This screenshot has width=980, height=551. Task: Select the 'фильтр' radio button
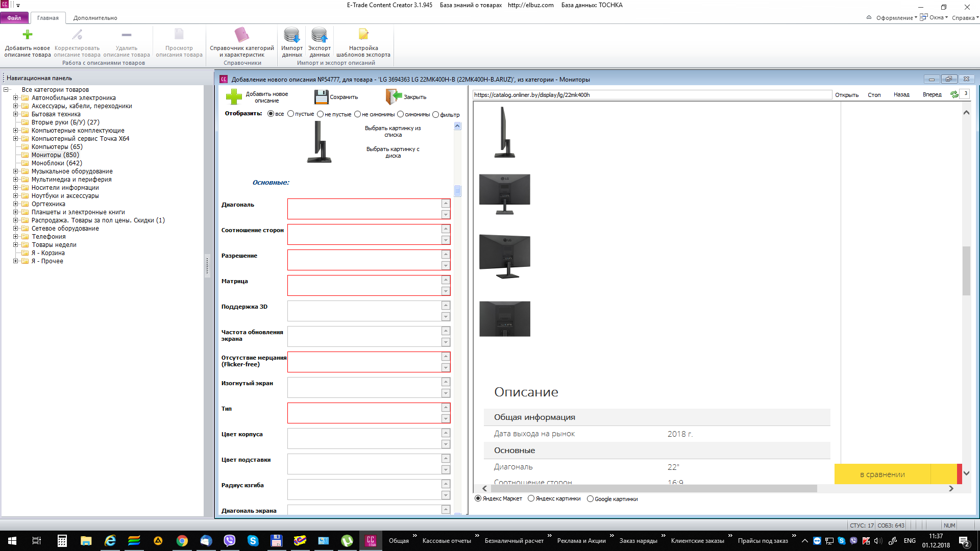pyautogui.click(x=435, y=115)
